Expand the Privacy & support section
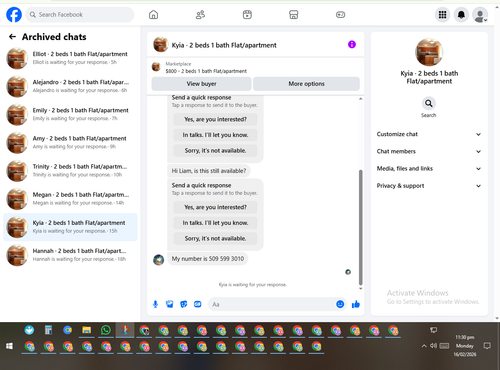The image size is (500, 370). tap(429, 186)
